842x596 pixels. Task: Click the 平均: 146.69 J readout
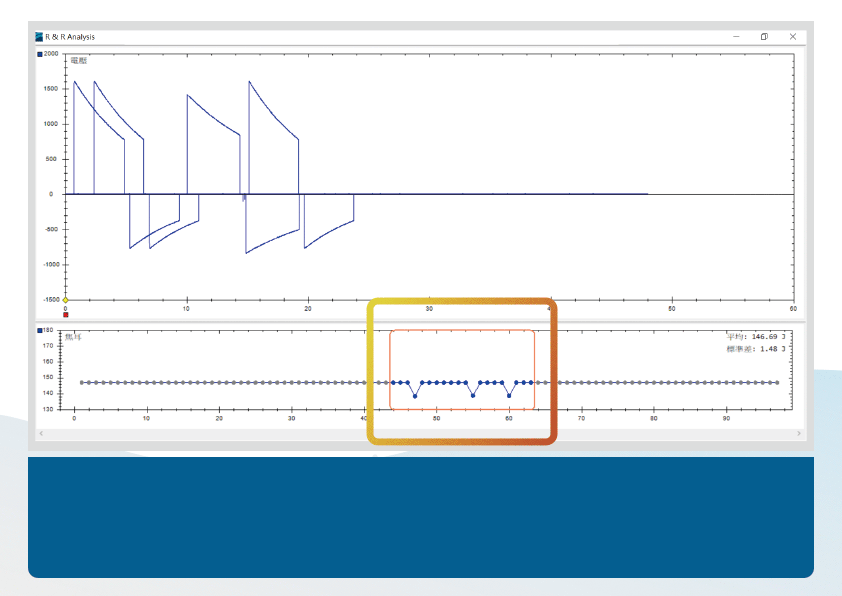[x=756, y=337]
